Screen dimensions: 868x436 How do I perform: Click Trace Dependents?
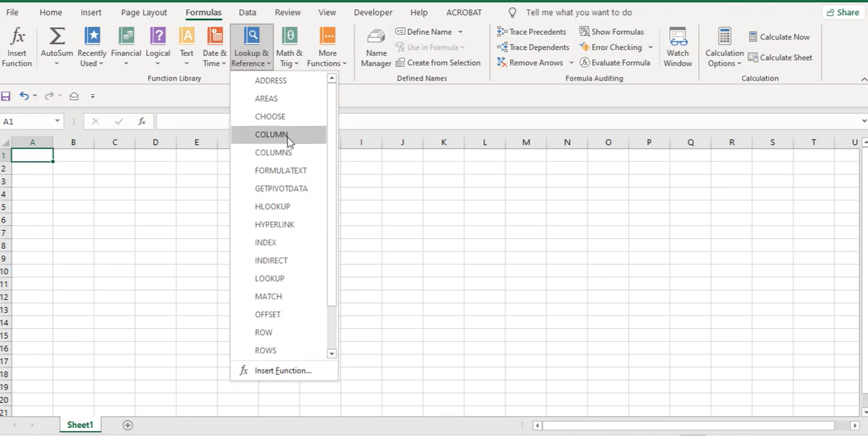click(533, 47)
